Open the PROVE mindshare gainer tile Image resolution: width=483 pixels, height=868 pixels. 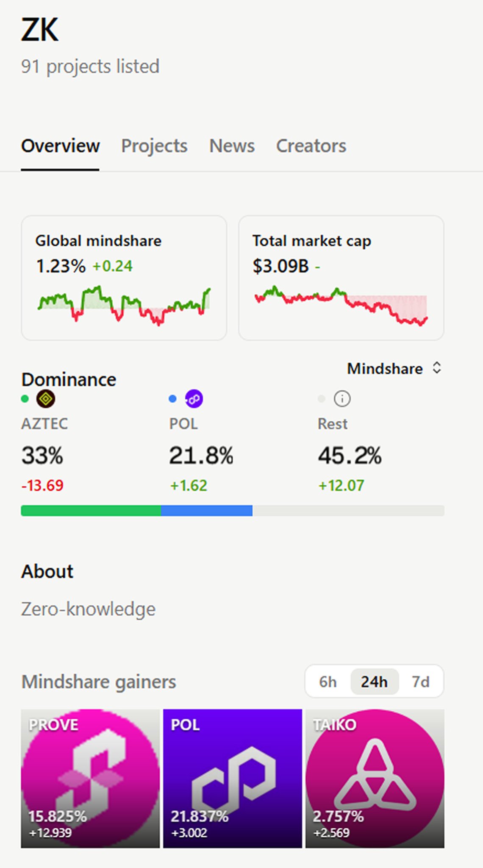tap(90, 779)
